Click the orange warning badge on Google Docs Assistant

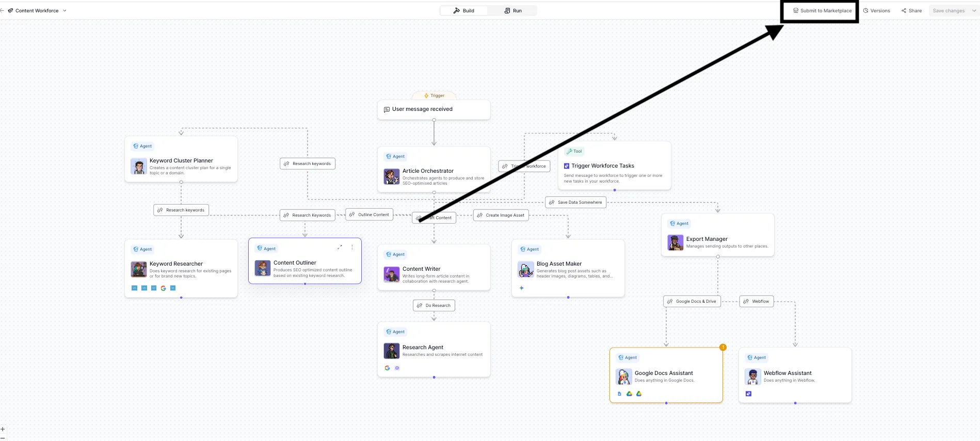click(722, 347)
